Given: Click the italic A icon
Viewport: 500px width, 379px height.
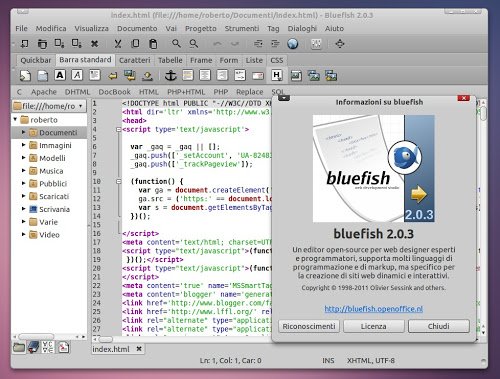Looking at the screenshot, I should 77,75.
